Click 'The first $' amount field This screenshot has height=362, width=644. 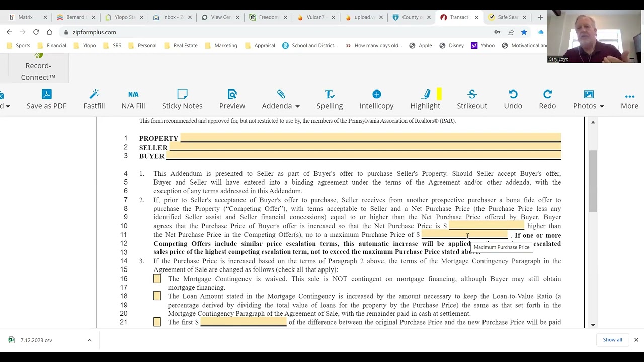[x=244, y=322]
